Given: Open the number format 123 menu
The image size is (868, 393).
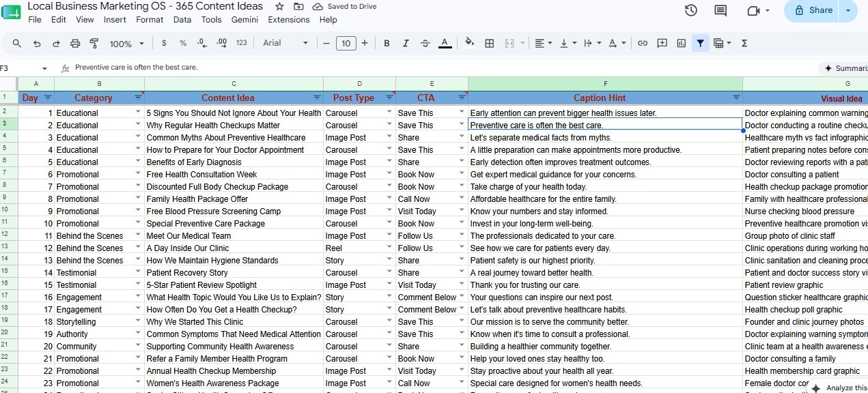Looking at the screenshot, I should 241,43.
